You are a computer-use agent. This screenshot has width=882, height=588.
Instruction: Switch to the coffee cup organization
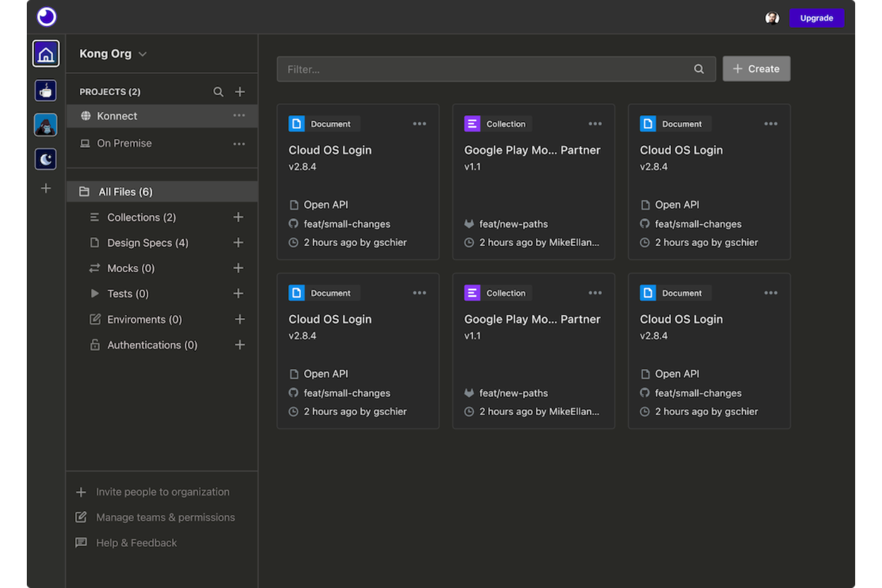pos(46,91)
